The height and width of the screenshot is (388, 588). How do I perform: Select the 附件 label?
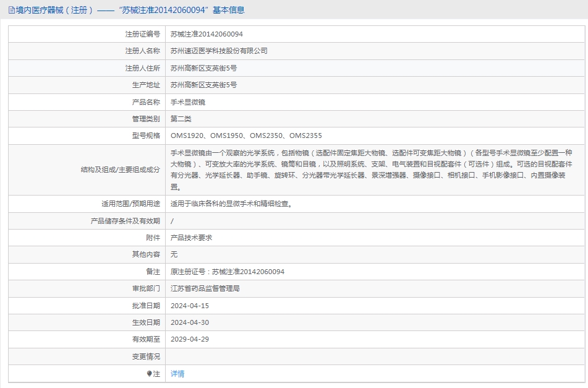coord(153,238)
